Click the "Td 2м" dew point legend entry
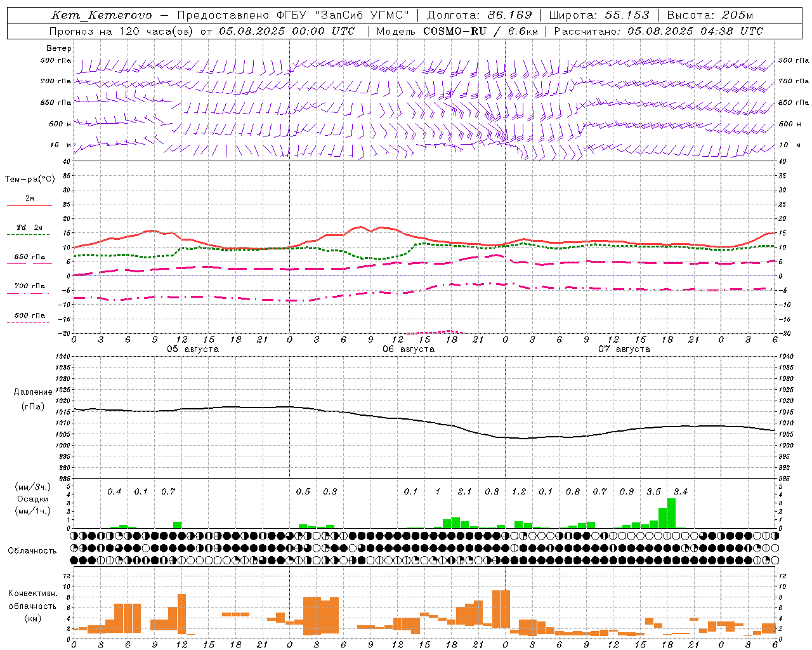Screen dimensions: 812x650 tap(30, 227)
